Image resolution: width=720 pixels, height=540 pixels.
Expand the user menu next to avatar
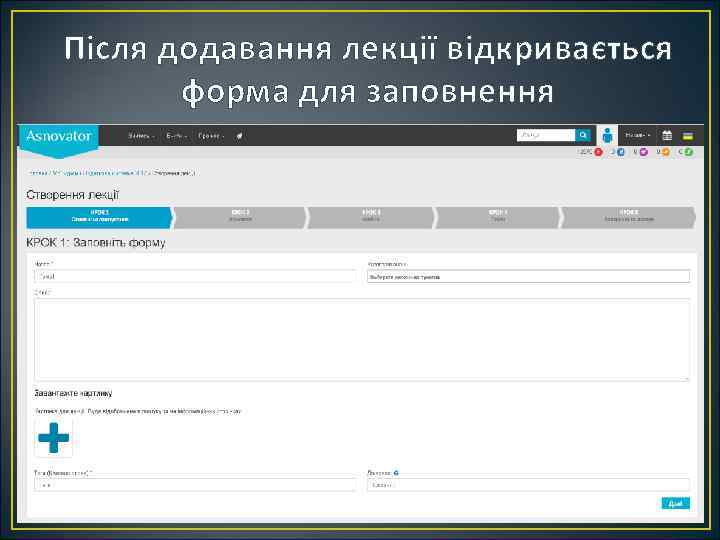[x=638, y=135]
